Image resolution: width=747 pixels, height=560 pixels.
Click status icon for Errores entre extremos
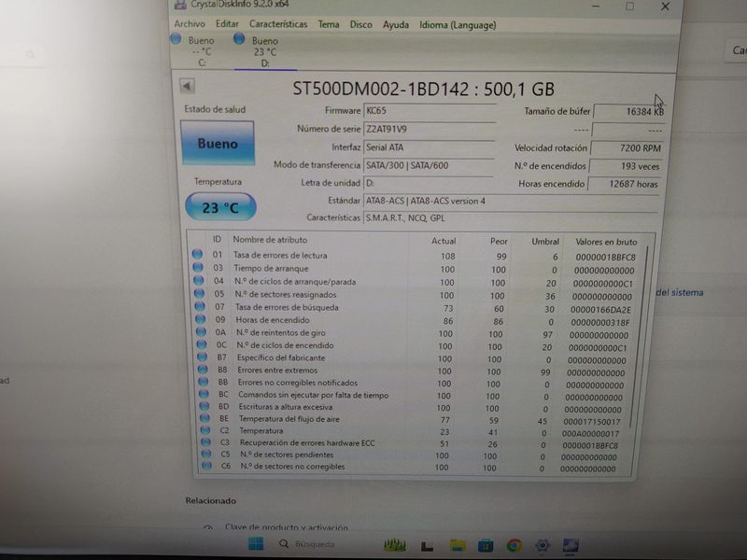pos(203,369)
